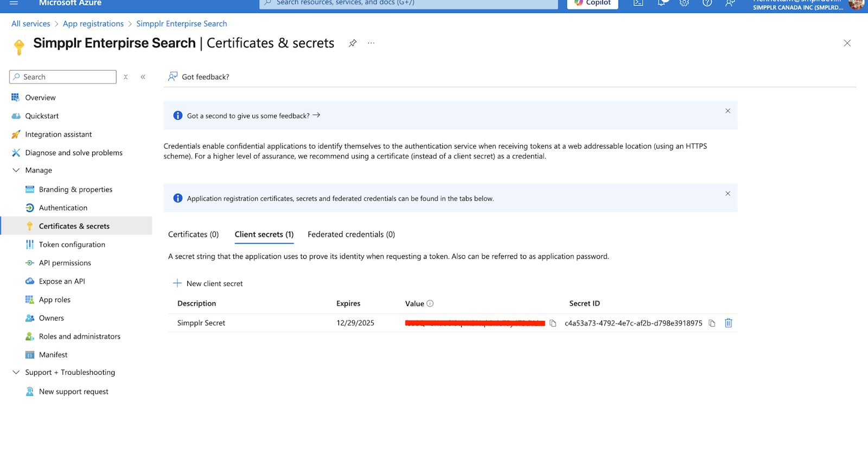Switch to the Certificates (0) tab
This screenshot has width=868, height=473.
point(193,234)
